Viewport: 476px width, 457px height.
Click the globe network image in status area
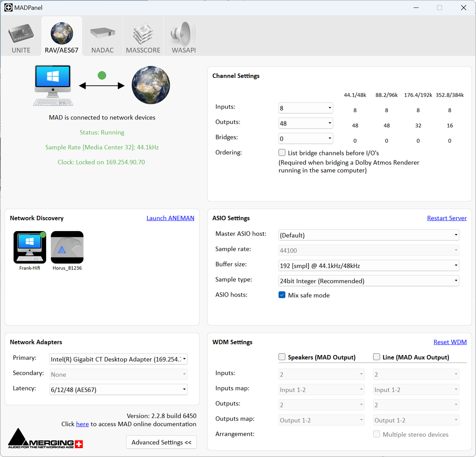pyautogui.click(x=151, y=85)
